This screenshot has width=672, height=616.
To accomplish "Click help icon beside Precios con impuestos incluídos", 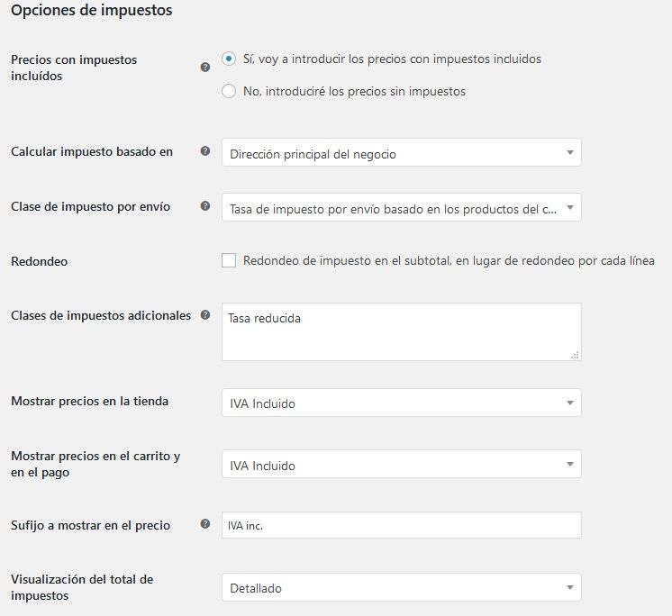I will point(205,68).
